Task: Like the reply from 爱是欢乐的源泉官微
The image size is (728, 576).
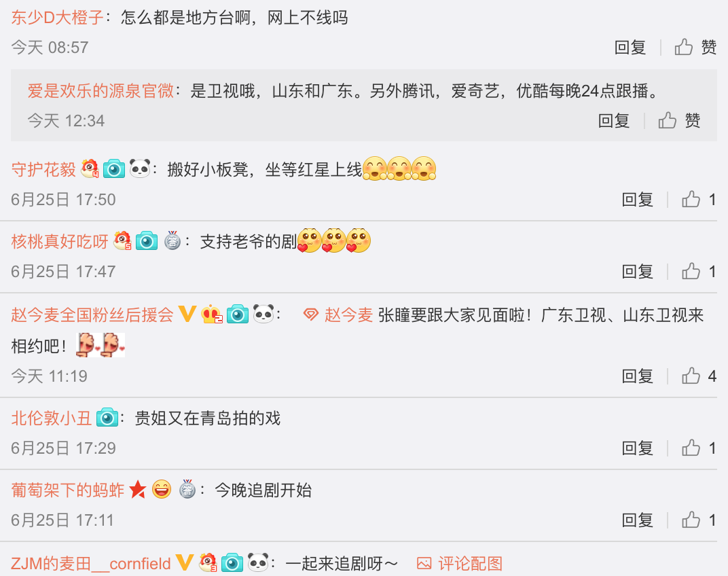Action: [x=679, y=121]
